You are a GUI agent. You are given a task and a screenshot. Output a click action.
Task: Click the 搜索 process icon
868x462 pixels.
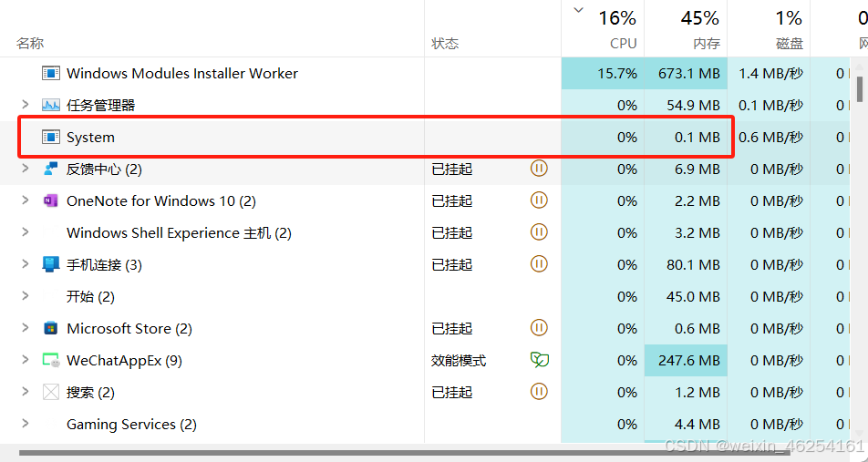(x=51, y=392)
